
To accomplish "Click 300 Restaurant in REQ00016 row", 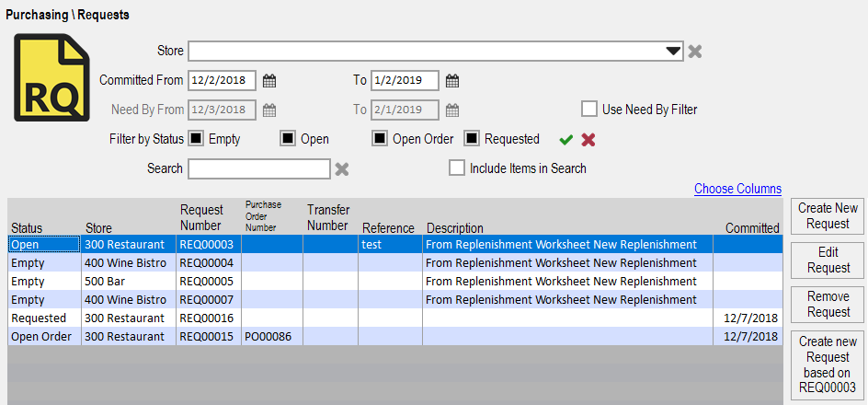I will (x=129, y=318).
